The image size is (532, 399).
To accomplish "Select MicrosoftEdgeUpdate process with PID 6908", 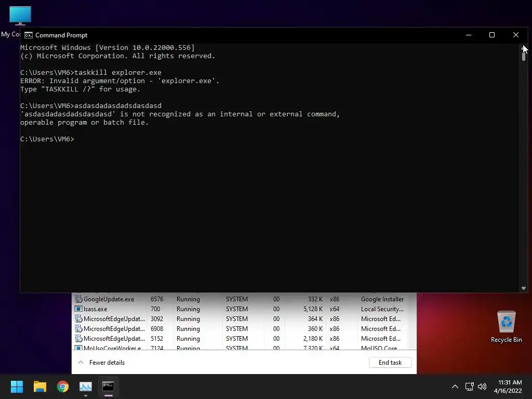I will click(241, 329).
